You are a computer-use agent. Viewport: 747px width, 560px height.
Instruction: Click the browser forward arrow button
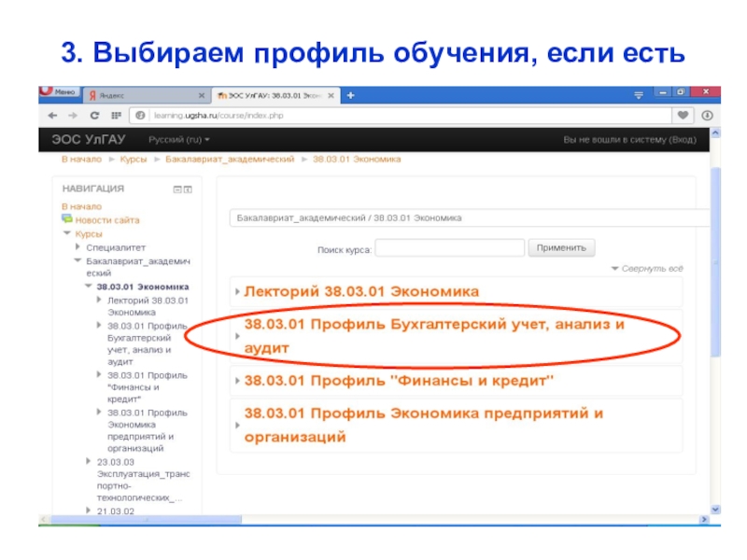pyautogui.click(x=72, y=115)
